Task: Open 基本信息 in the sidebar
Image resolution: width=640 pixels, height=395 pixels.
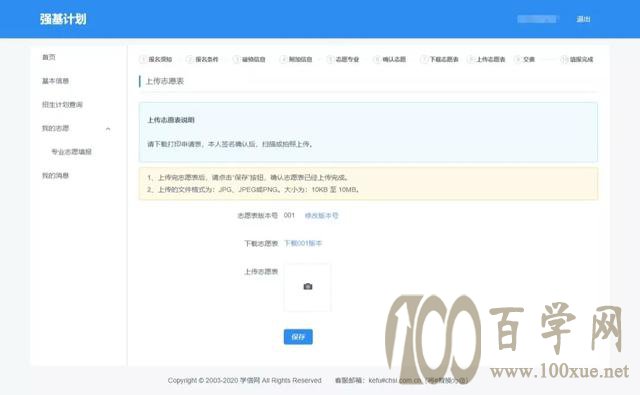Action: [56, 81]
